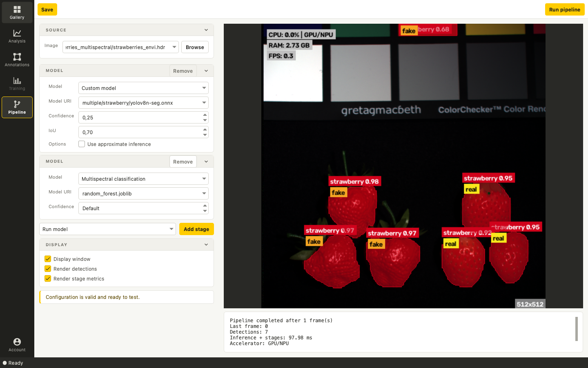Open the Gallery sidebar icon
The image size is (588, 368).
(17, 12)
